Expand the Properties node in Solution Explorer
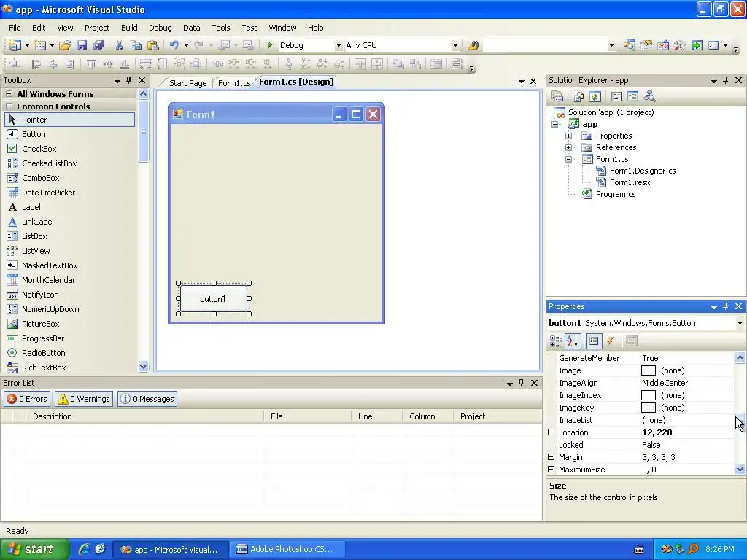Screen dimensions: 747x560 pos(568,136)
